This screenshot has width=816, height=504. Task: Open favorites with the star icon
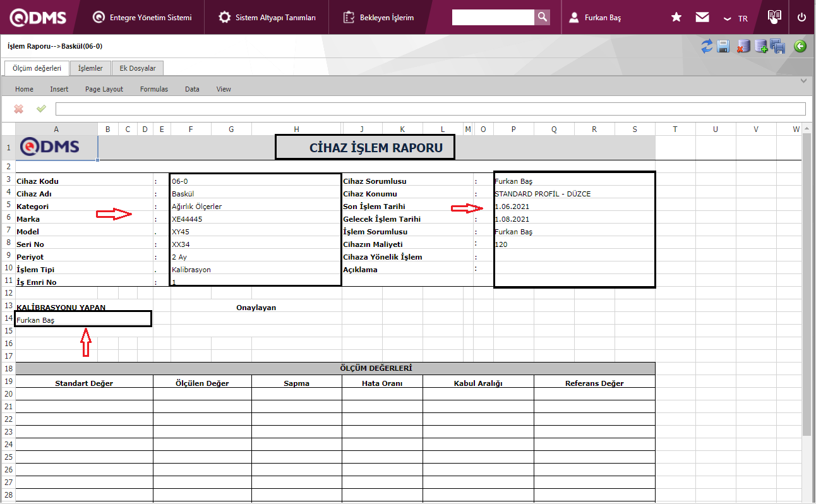tap(676, 18)
